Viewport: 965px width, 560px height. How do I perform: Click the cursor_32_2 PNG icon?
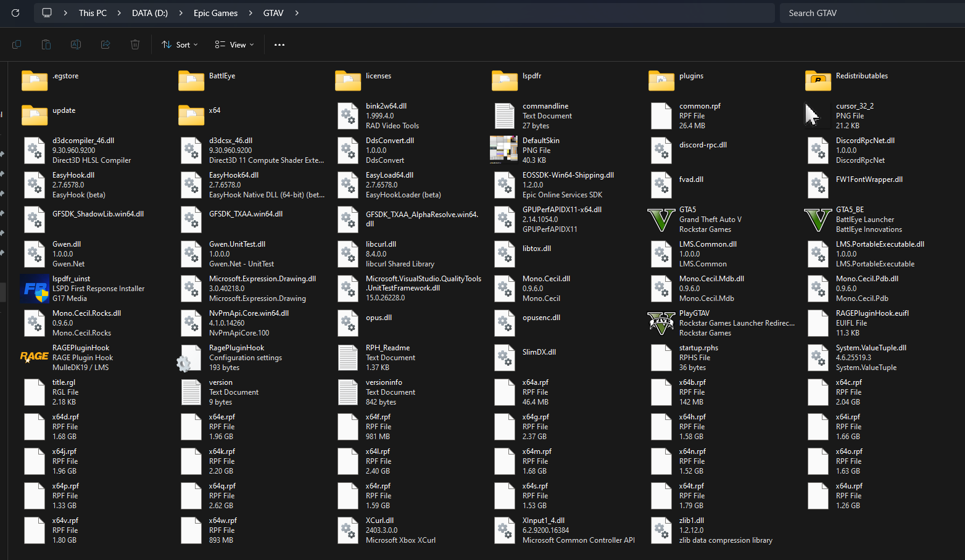[x=812, y=115]
